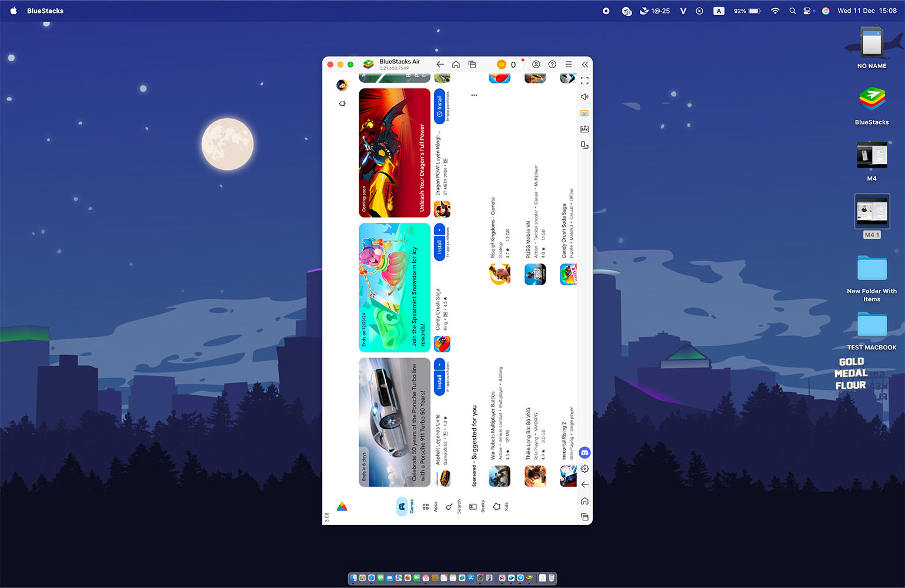The width and height of the screenshot is (905, 588).
Task: Select the TEST MACBOOK folder on desktop
Action: [x=871, y=332]
